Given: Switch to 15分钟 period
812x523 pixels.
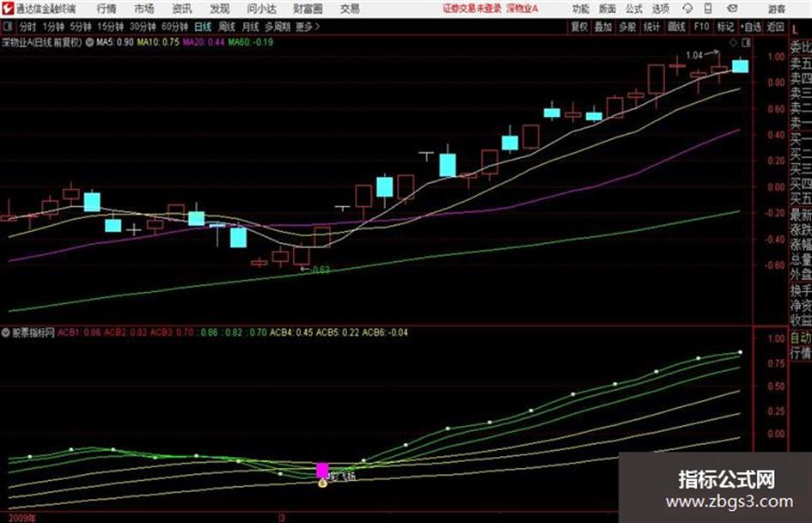Looking at the screenshot, I should click(x=110, y=27).
